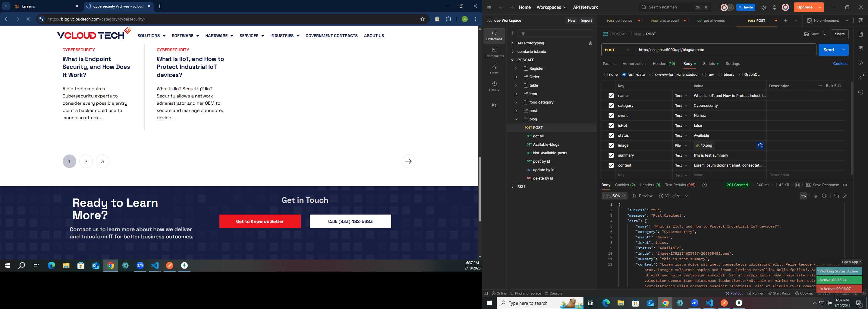868x309 pixels.
Task: Add a new request tab with plus icon
Action: pos(785,21)
